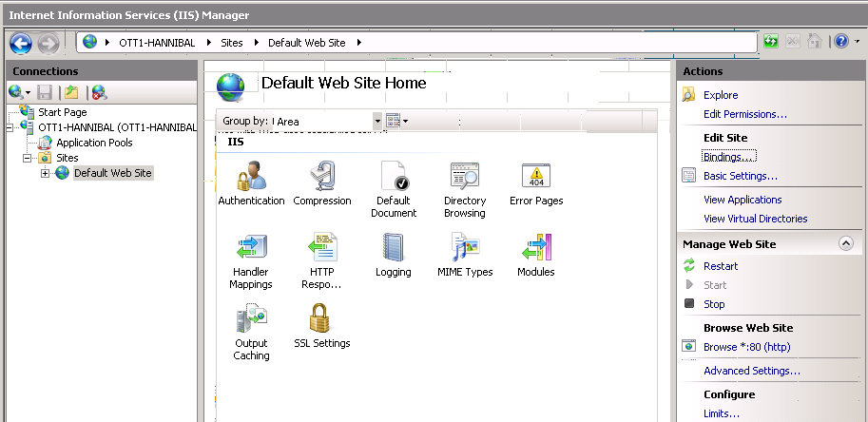
Task: Collapse the Manage Web Site section
Action: click(845, 244)
